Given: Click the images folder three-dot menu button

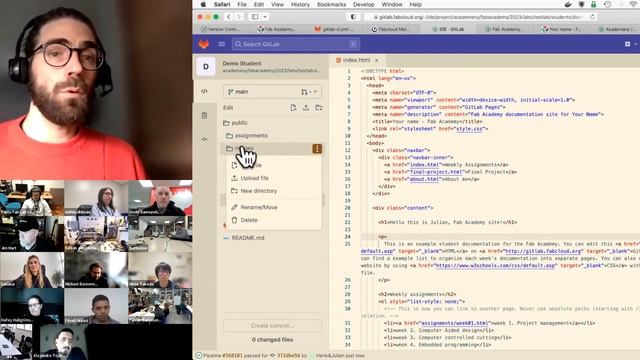Looking at the screenshot, I should [x=317, y=149].
